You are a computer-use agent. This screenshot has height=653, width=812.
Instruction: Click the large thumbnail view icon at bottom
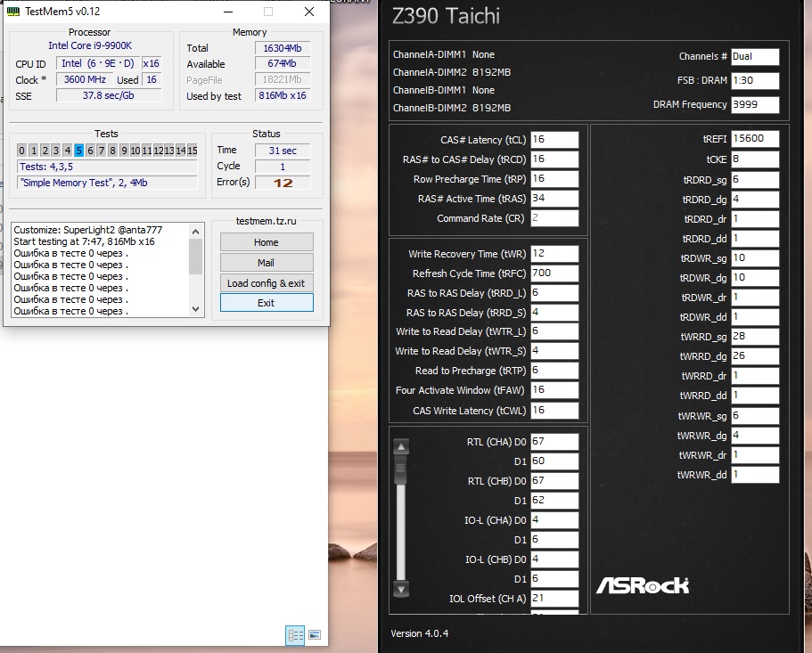[x=315, y=635]
